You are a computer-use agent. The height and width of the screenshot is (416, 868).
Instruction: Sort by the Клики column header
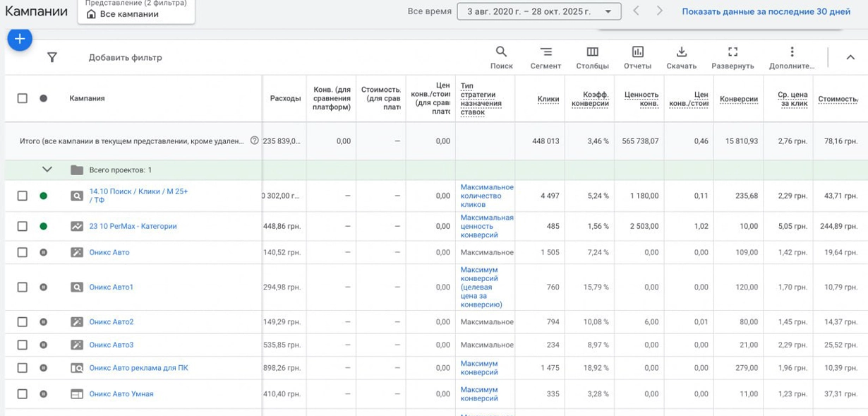pyautogui.click(x=548, y=99)
